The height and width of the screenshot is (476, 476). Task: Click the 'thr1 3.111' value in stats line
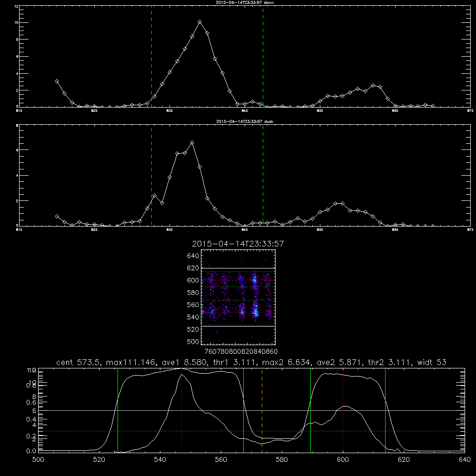pyautogui.click(x=236, y=362)
